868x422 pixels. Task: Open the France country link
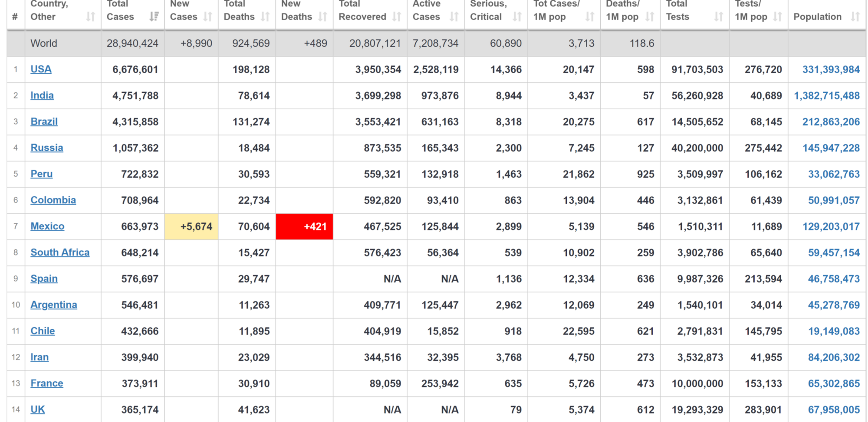[47, 383]
